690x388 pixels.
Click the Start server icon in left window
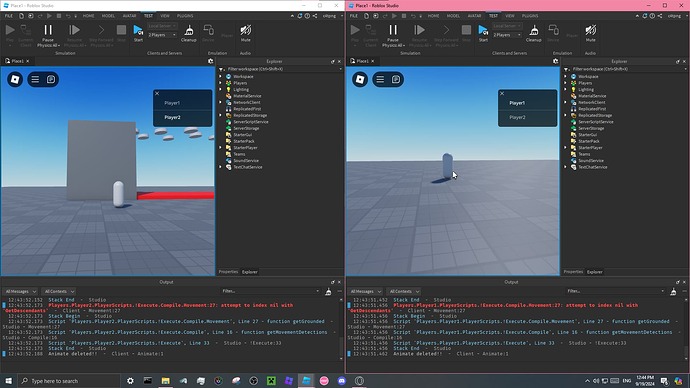coord(138,33)
